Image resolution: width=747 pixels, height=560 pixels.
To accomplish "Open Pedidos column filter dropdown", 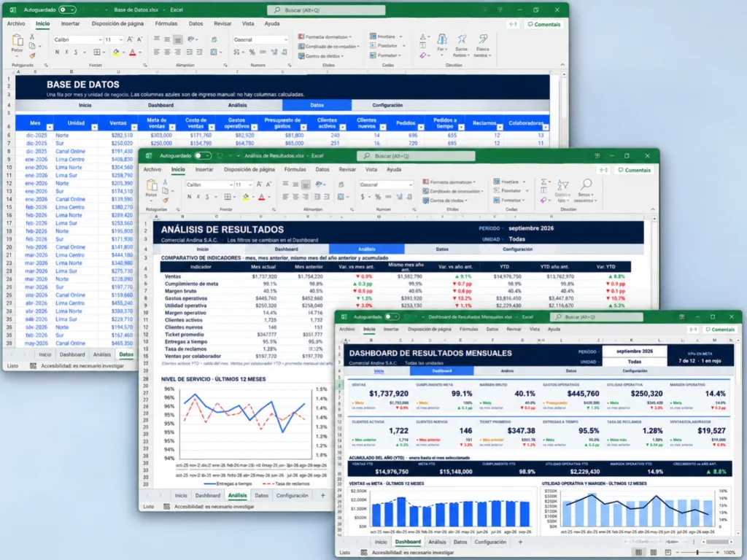I will tap(421, 127).
